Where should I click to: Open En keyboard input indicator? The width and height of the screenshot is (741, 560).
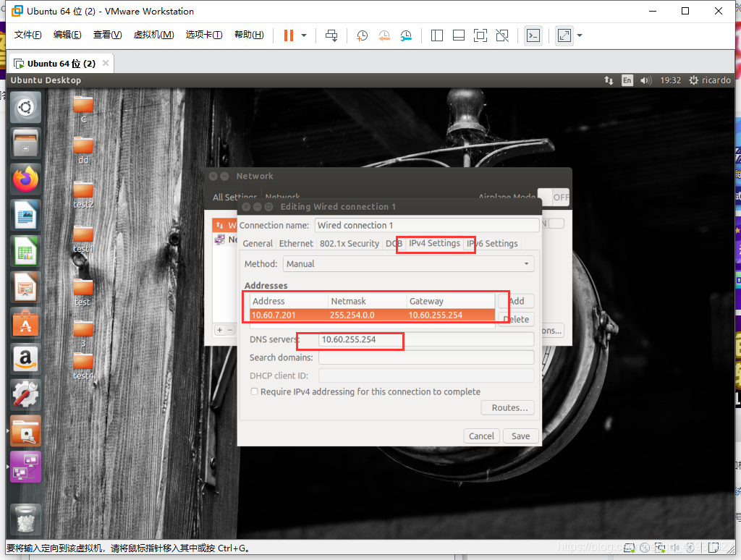point(627,80)
